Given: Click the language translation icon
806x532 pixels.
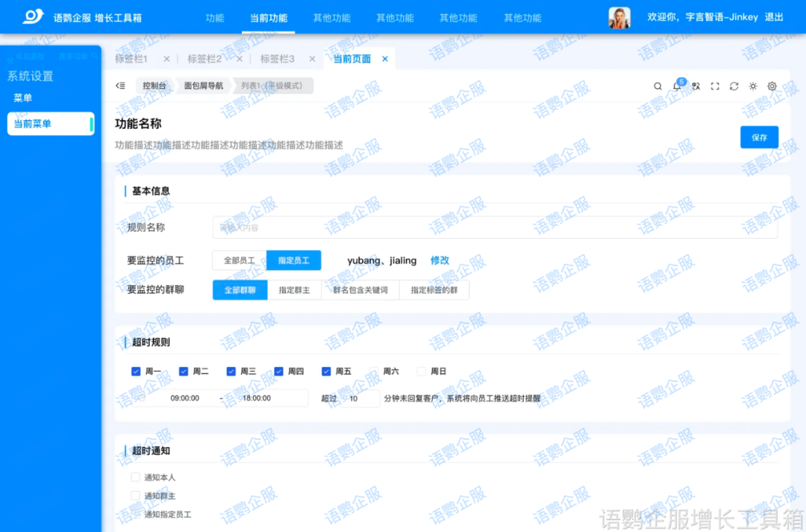Looking at the screenshot, I should [x=696, y=86].
